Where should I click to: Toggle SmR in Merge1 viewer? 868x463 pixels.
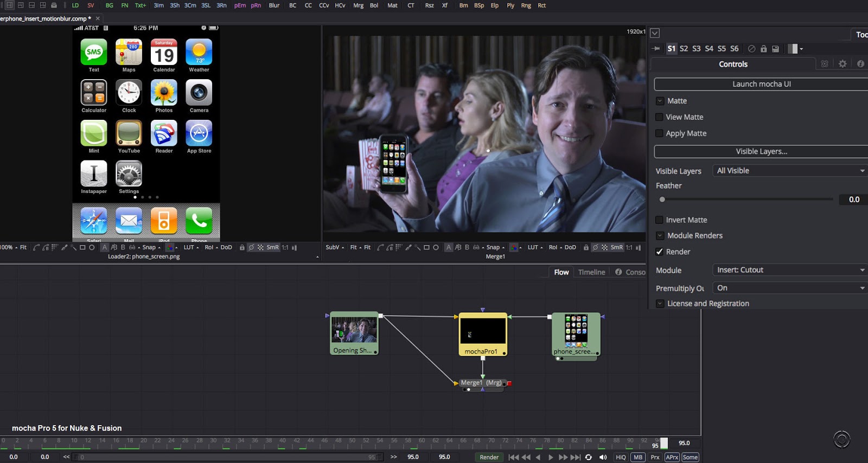[617, 247]
